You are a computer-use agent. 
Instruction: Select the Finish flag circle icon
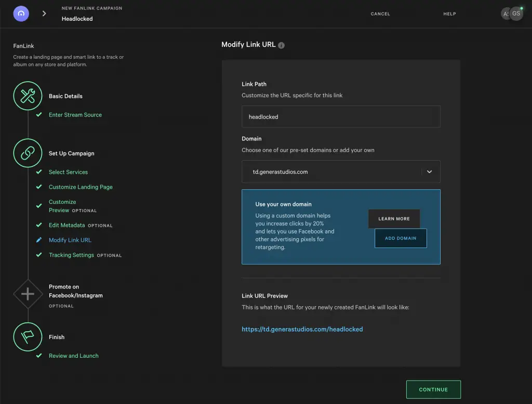pos(28,337)
